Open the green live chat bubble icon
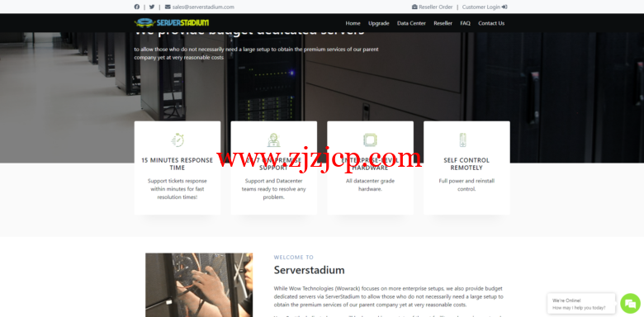 coord(630,304)
